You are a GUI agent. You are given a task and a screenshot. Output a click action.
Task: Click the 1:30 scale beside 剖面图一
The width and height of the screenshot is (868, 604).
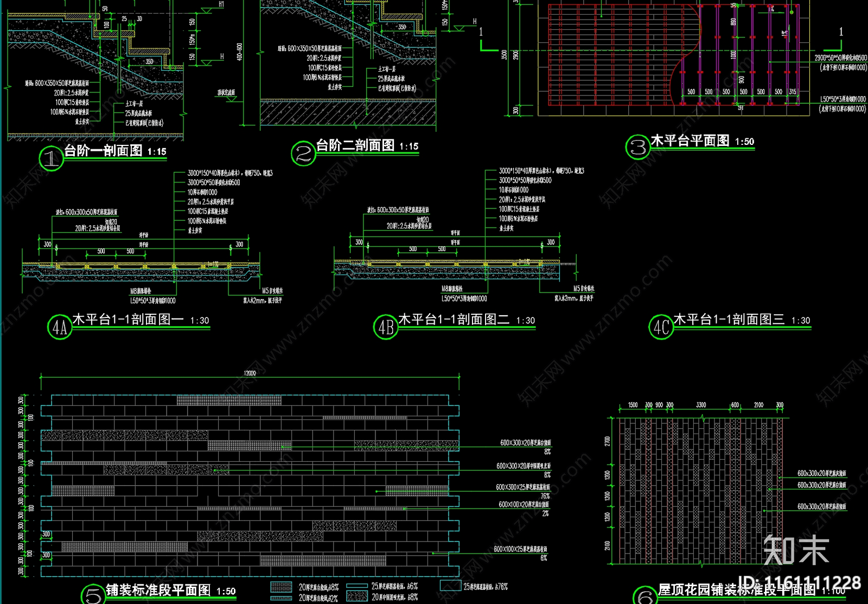pyautogui.click(x=200, y=321)
